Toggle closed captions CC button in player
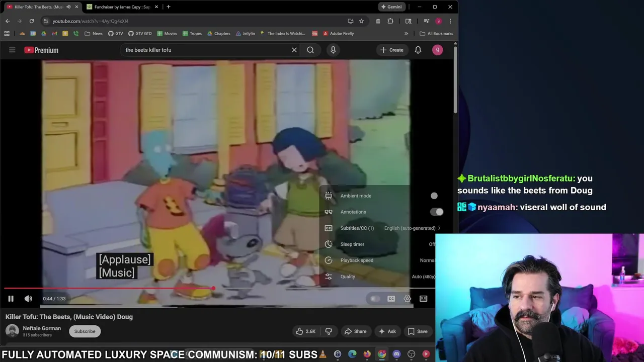This screenshot has height=362, width=644. 391,299
